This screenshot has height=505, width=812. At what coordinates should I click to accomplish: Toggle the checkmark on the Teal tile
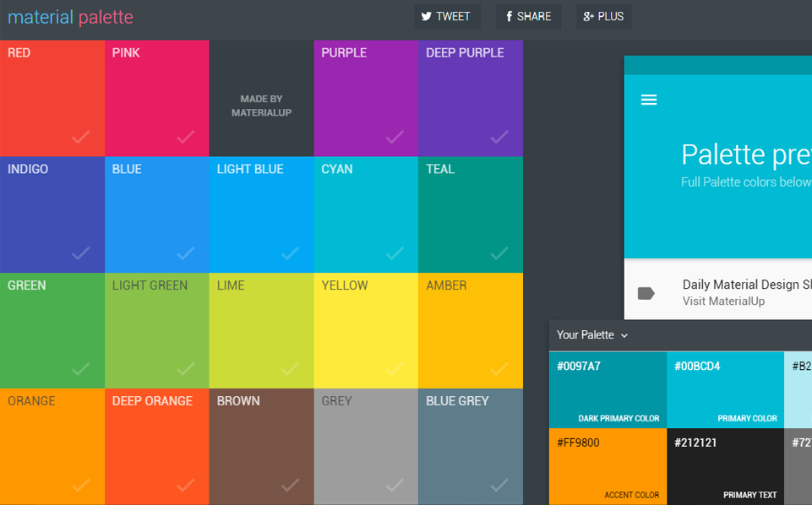[499, 252]
